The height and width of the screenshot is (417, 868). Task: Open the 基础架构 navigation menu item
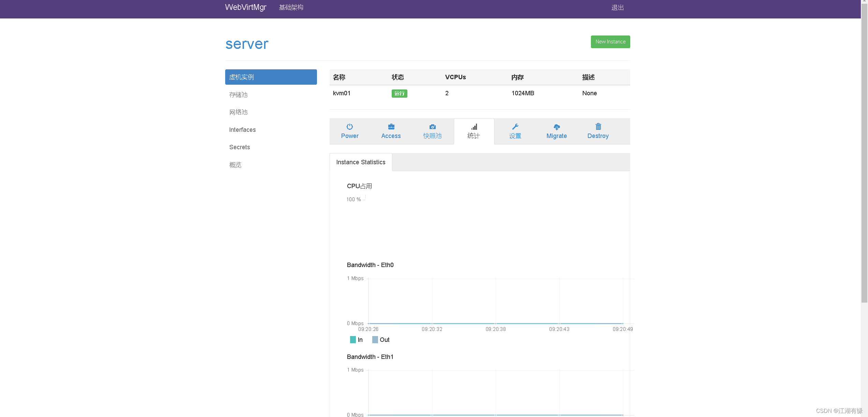[x=291, y=8]
